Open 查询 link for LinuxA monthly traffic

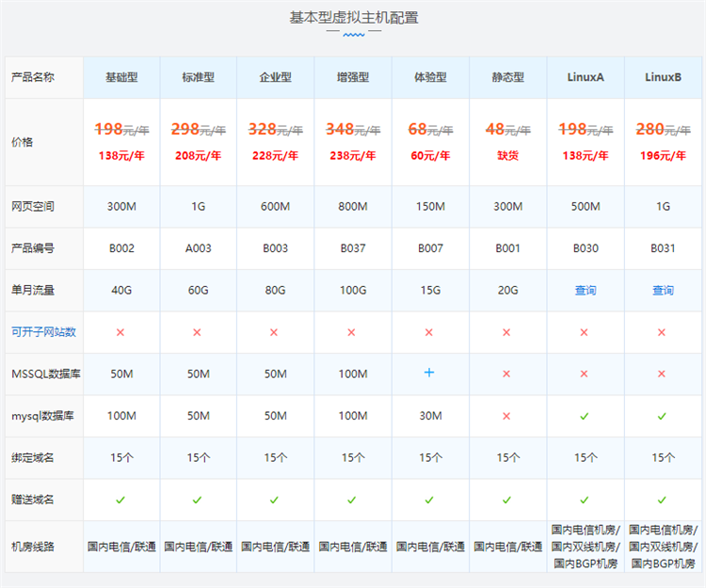[585, 291]
